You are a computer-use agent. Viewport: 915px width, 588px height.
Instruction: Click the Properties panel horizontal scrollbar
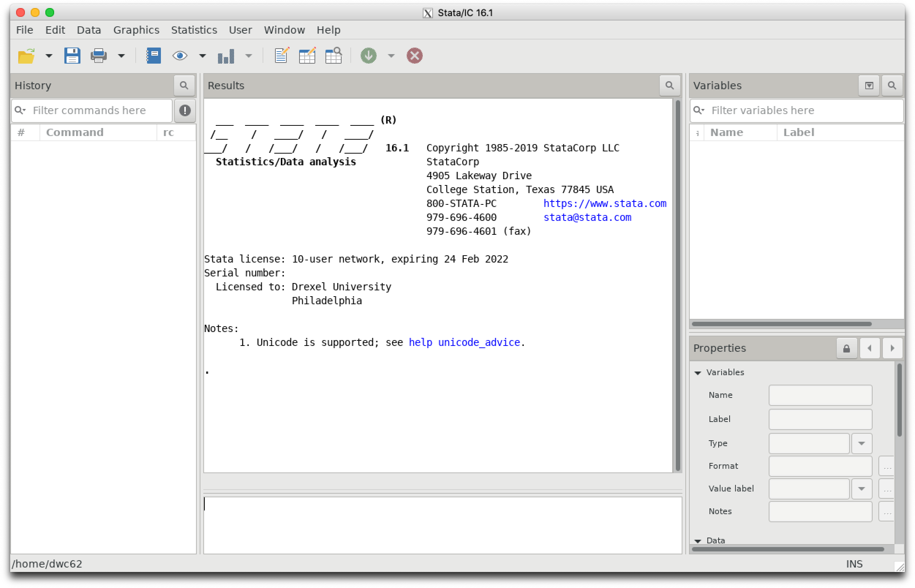(788, 549)
